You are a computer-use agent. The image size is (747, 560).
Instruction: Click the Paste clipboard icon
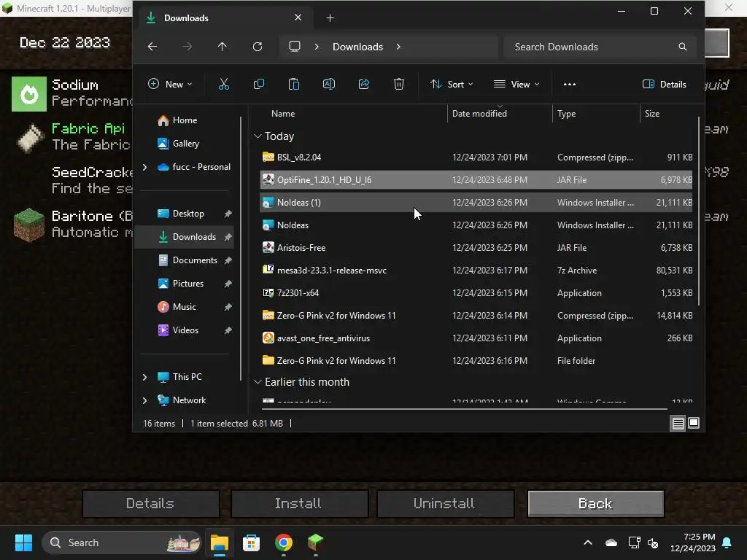(x=294, y=85)
